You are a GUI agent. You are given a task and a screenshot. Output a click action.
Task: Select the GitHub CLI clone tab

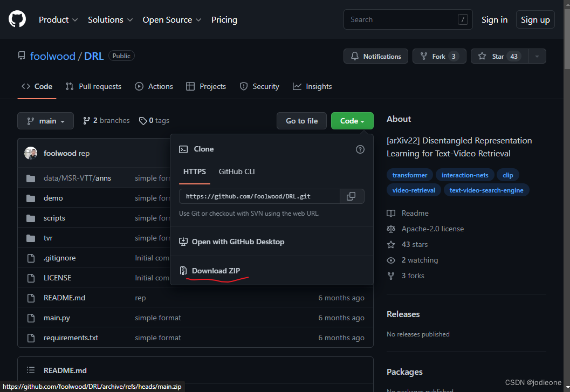point(237,171)
